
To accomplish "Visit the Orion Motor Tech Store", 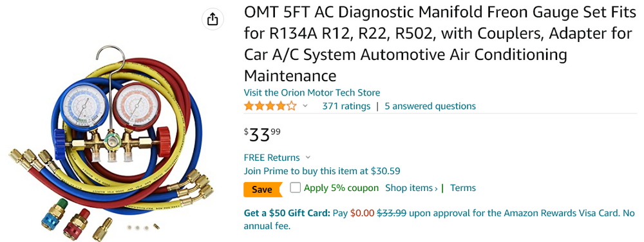I will [312, 92].
